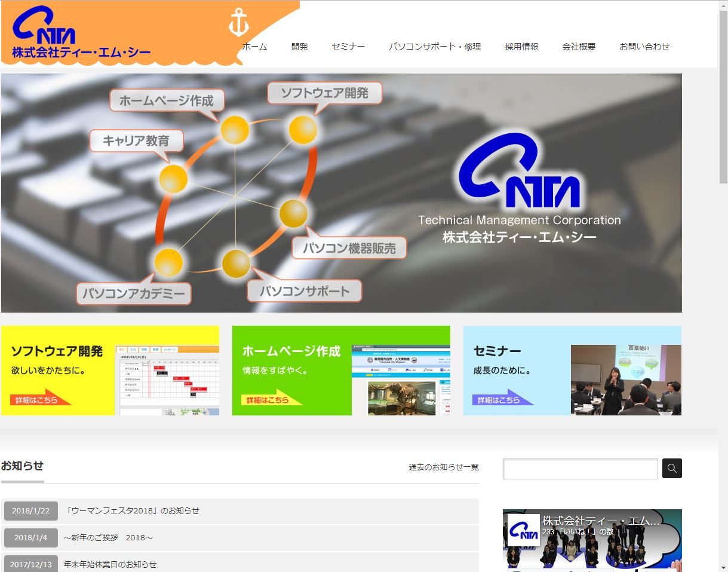Screen dimensions: 728x572
Task: Open the ウーマンフェスタ2018 news item
Action: click(x=132, y=510)
